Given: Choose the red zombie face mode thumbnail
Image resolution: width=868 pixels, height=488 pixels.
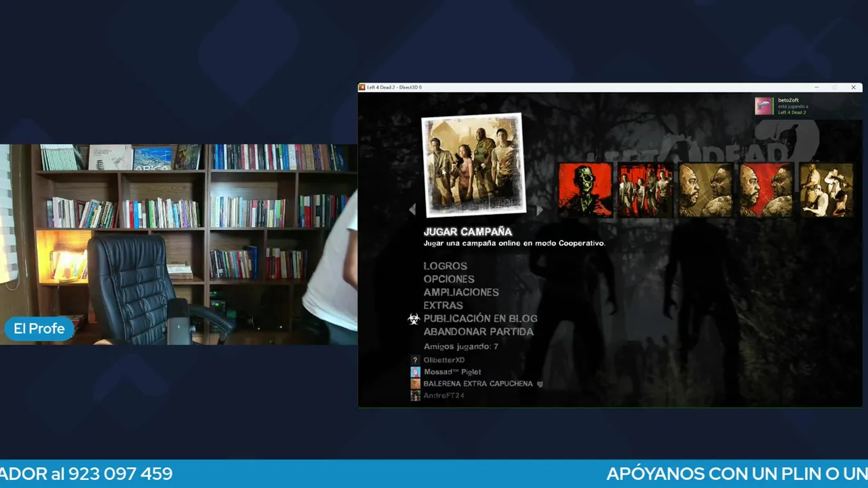Looking at the screenshot, I should pyautogui.click(x=585, y=190).
